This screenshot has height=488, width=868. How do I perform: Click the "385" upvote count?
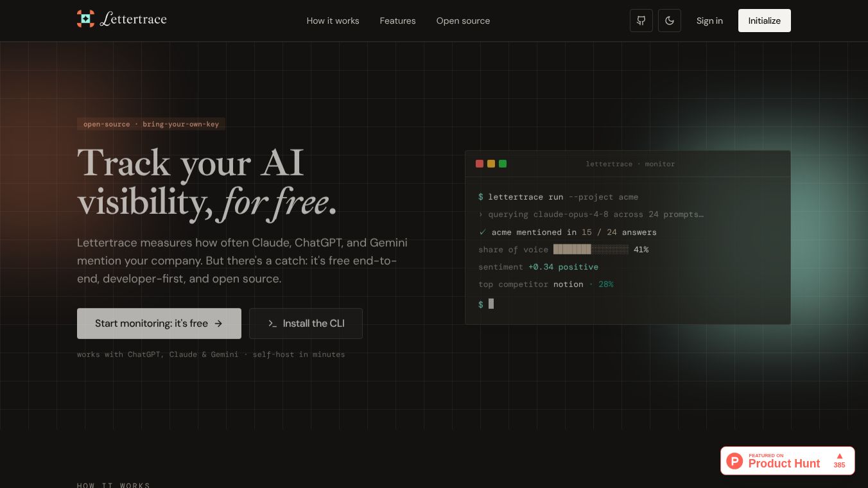coord(840,465)
